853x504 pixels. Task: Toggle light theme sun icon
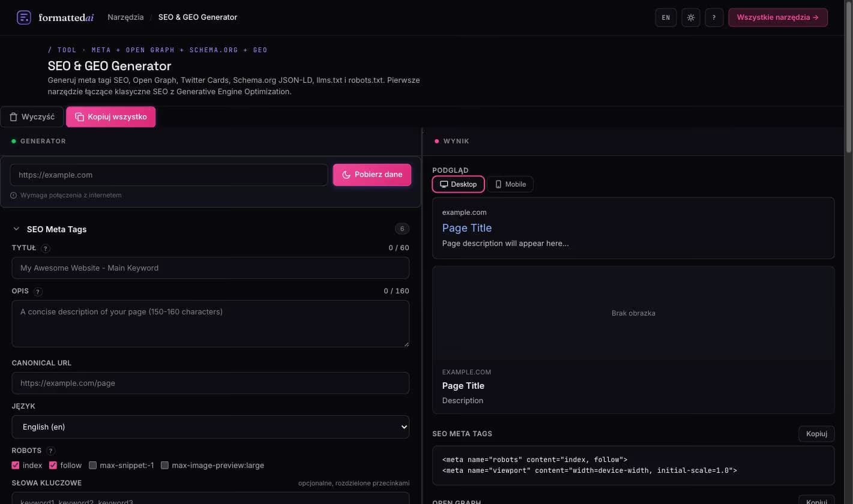click(x=691, y=17)
